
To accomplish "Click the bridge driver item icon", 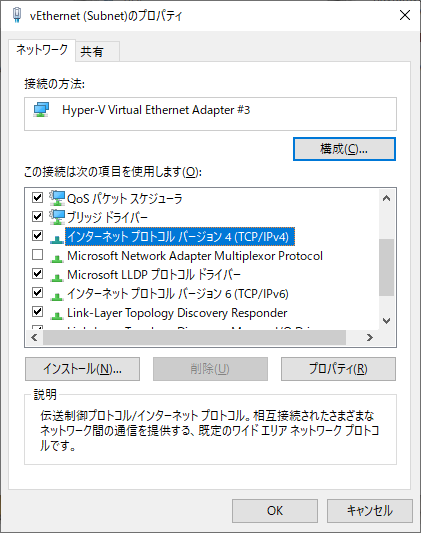I will (57, 217).
